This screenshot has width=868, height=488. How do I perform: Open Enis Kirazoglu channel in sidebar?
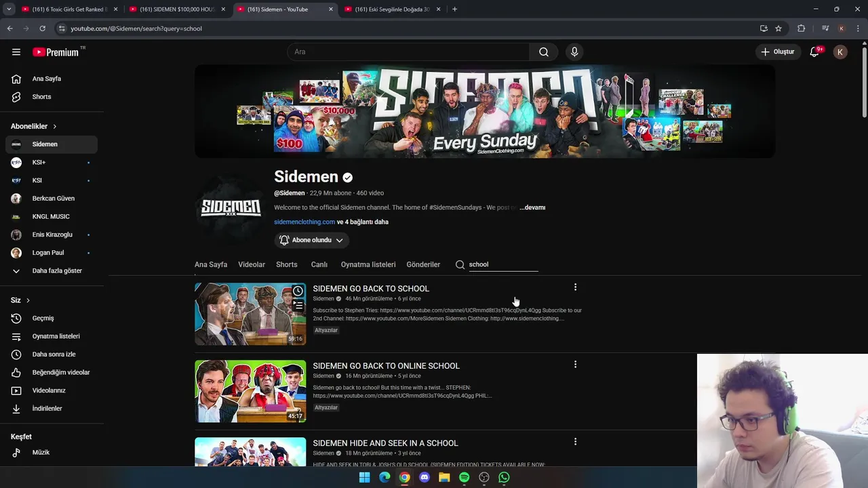52,235
